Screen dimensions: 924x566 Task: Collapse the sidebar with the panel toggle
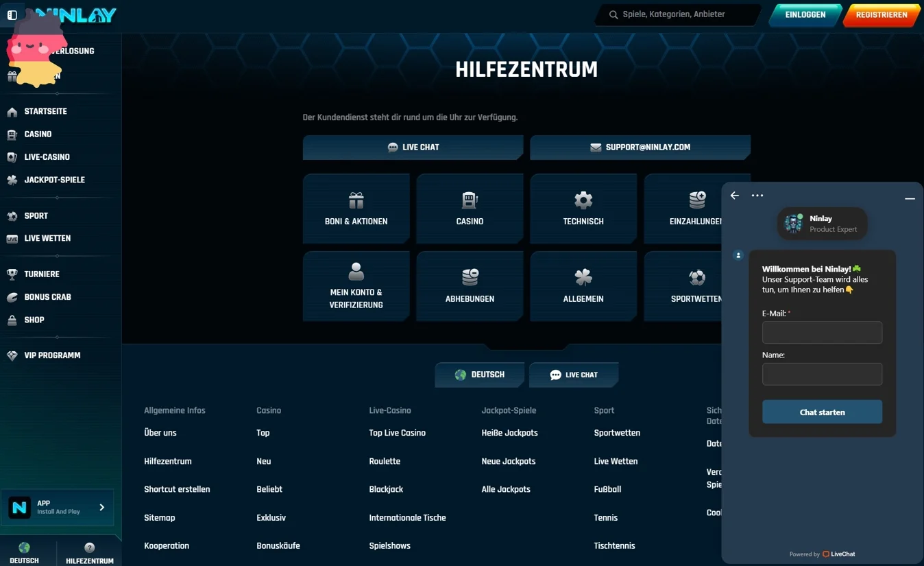[12, 14]
